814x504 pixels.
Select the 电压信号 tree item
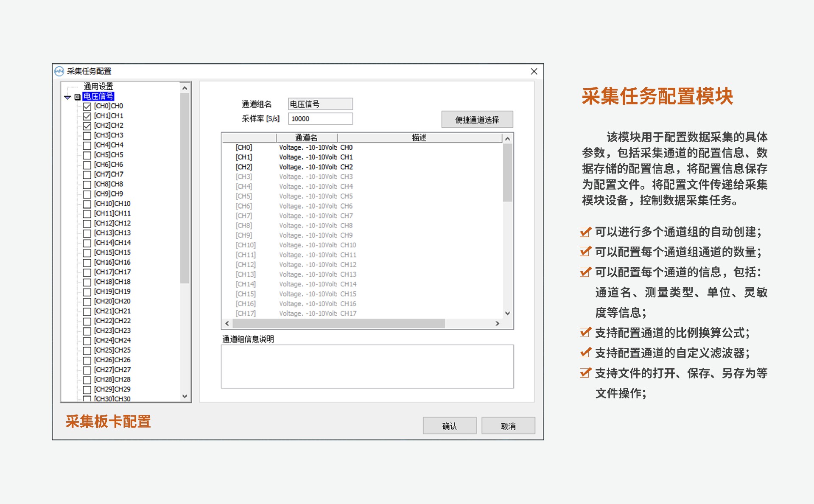(x=98, y=96)
